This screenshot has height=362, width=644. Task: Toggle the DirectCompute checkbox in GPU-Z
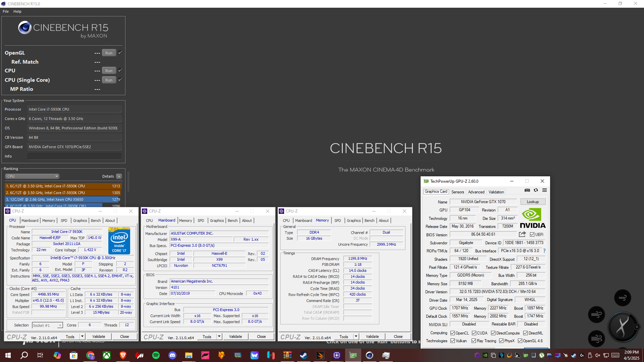[x=493, y=333]
